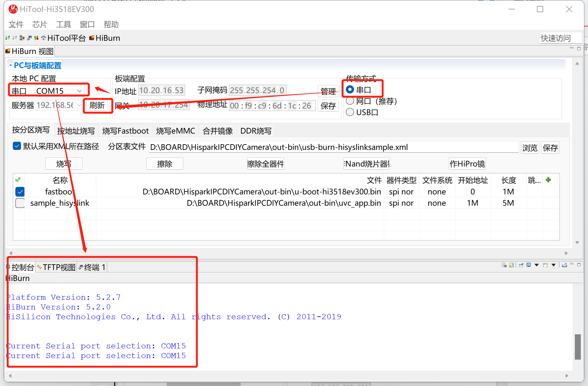Open the 工具 menu
This screenshot has height=386, width=588.
64,24
